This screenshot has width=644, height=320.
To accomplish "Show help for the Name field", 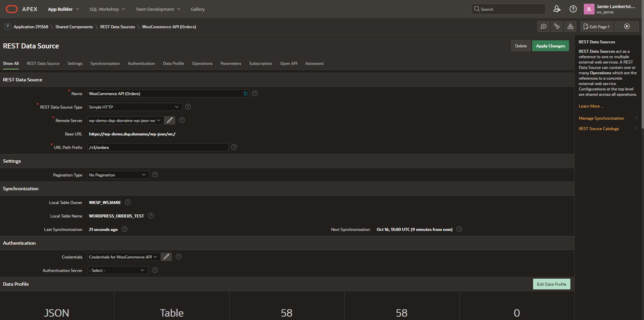I will [x=255, y=93].
